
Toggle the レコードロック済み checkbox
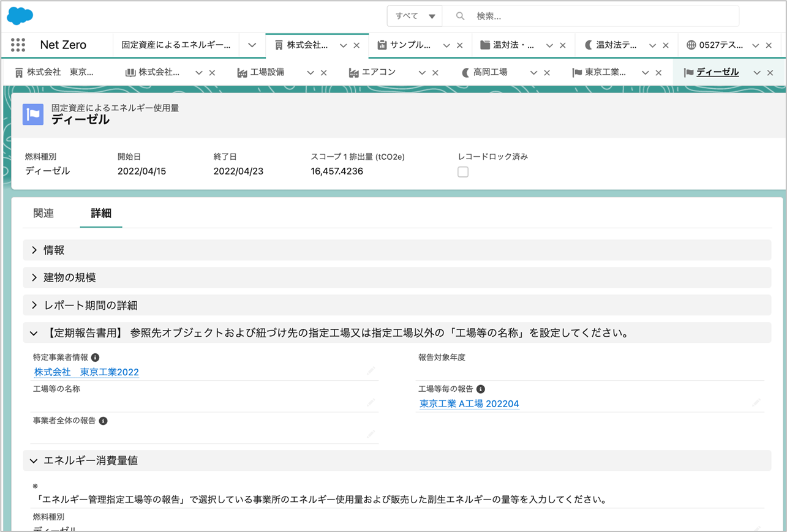pyautogui.click(x=463, y=172)
